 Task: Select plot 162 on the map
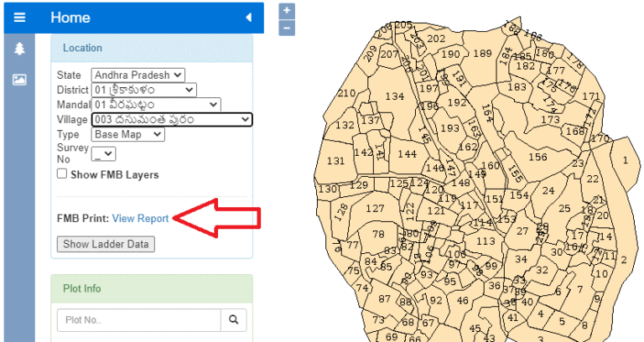(468, 147)
